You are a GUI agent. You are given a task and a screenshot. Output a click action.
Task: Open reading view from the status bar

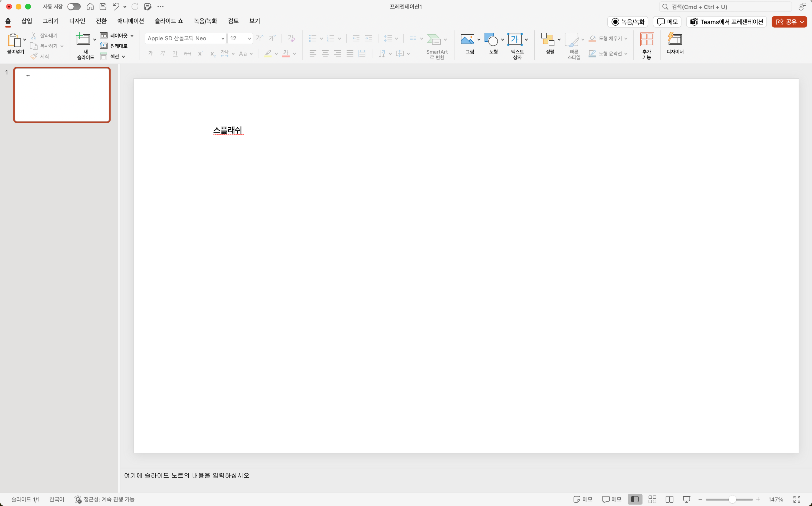(x=669, y=499)
